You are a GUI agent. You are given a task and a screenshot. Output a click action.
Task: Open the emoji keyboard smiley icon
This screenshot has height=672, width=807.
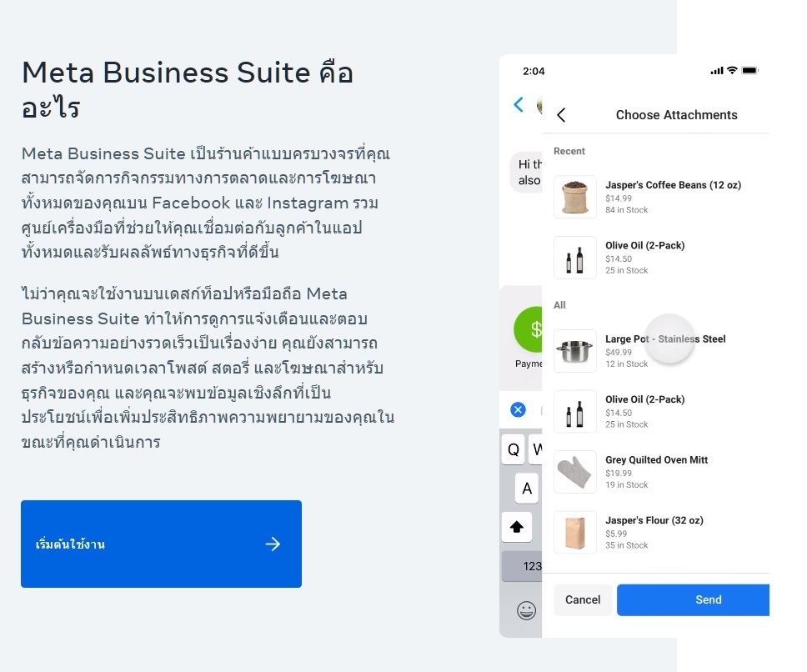click(526, 610)
